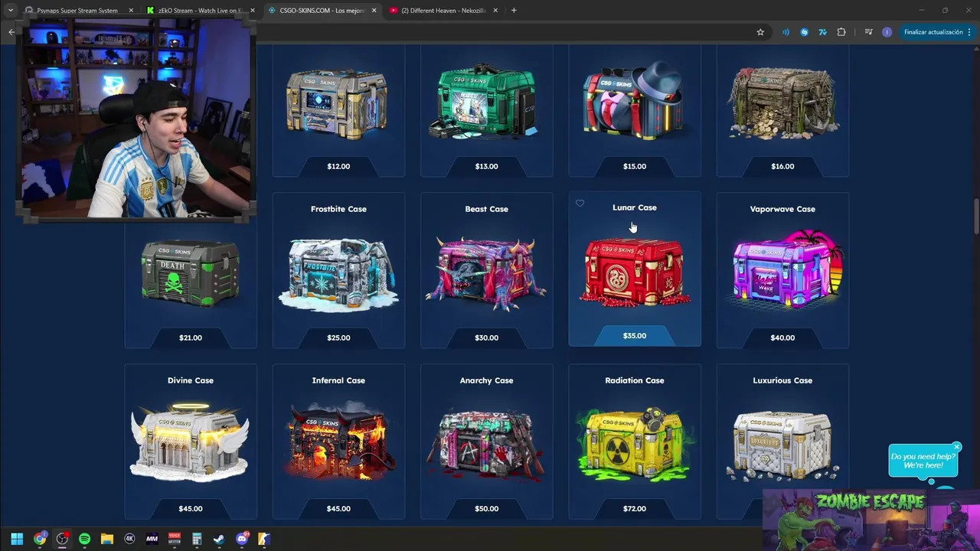Close the 'Do you need help?' bubble
The width and height of the screenshot is (980, 551).
pyautogui.click(x=956, y=446)
